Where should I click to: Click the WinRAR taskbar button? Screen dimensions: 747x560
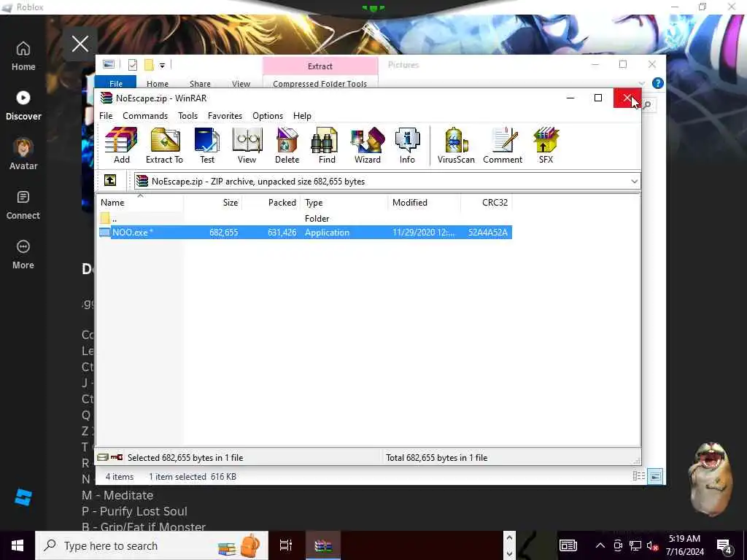point(323,545)
